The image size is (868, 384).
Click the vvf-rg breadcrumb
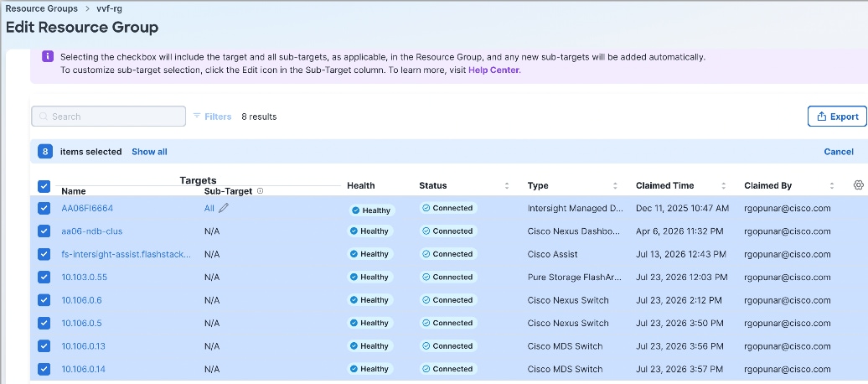109,9
